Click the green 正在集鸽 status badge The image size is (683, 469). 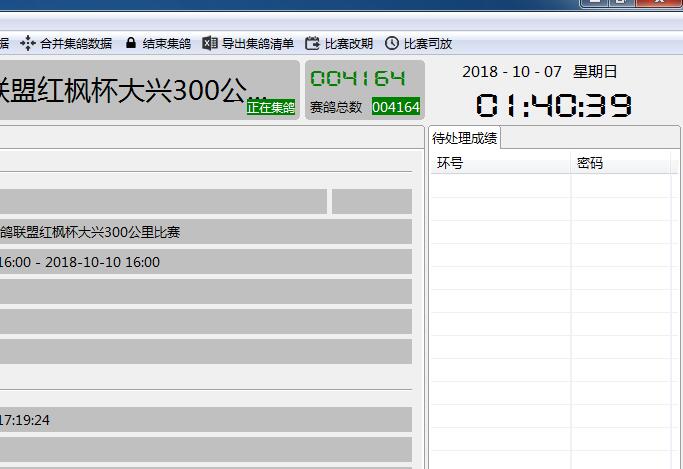[x=271, y=107]
